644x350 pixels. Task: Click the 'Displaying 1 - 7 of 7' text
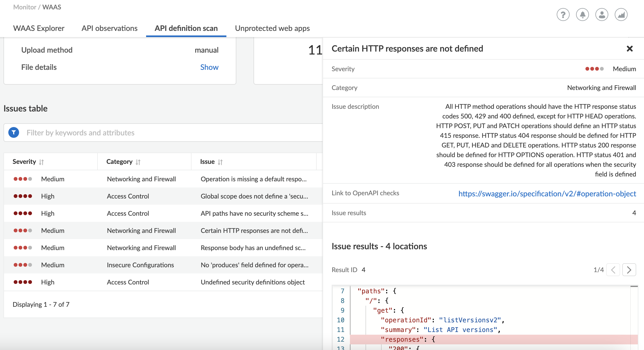(x=41, y=304)
